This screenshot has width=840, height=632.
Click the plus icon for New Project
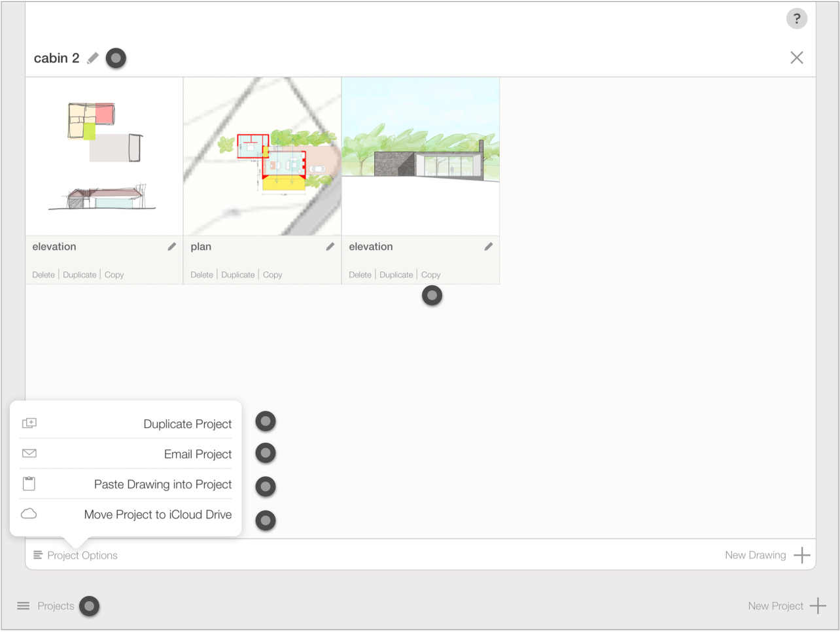click(818, 606)
